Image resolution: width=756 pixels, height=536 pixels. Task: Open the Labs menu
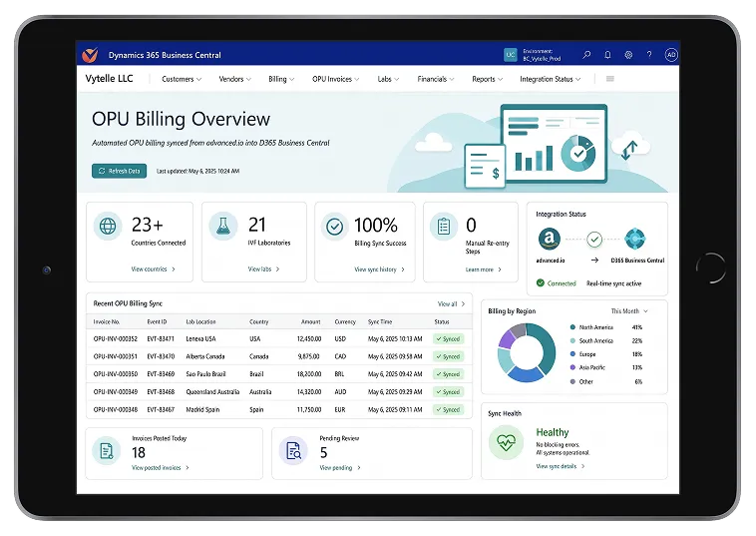tap(388, 79)
